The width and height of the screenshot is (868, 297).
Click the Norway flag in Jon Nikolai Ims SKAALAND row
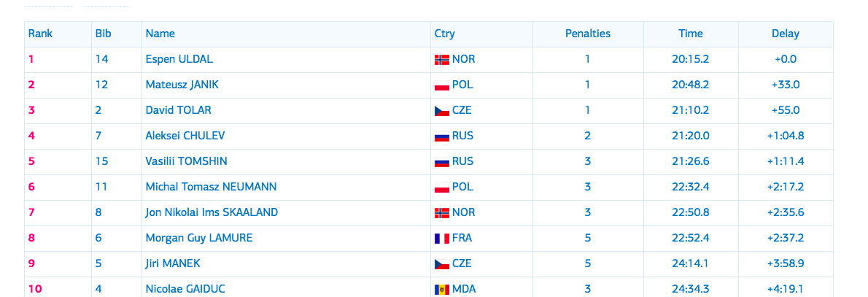pyautogui.click(x=442, y=213)
